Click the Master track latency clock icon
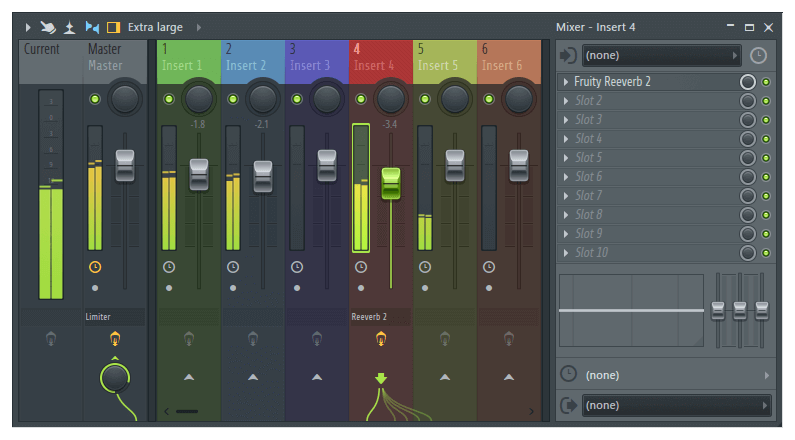Viewport: 795px width, 440px height. 95,267
